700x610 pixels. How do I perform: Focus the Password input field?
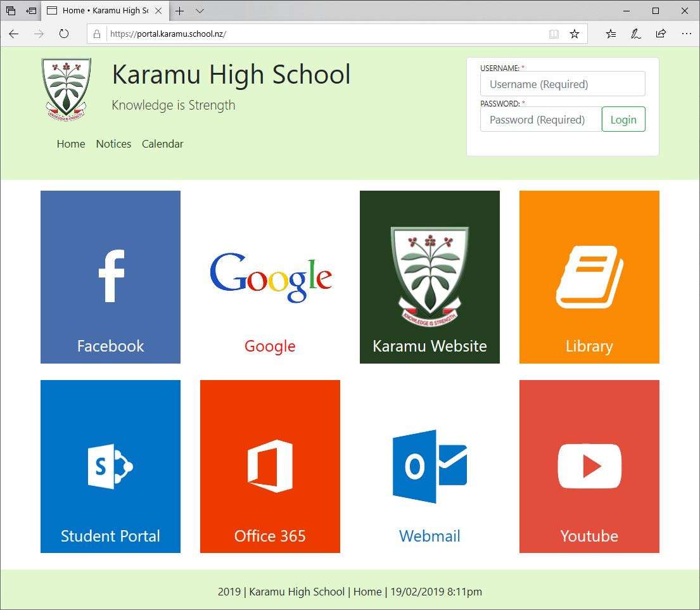[541, 120]
